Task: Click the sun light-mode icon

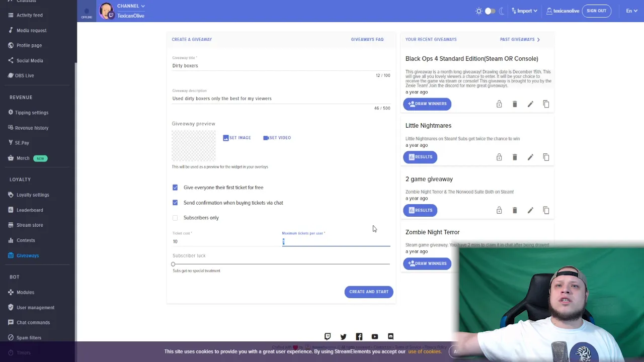Action: click(479, 11)
